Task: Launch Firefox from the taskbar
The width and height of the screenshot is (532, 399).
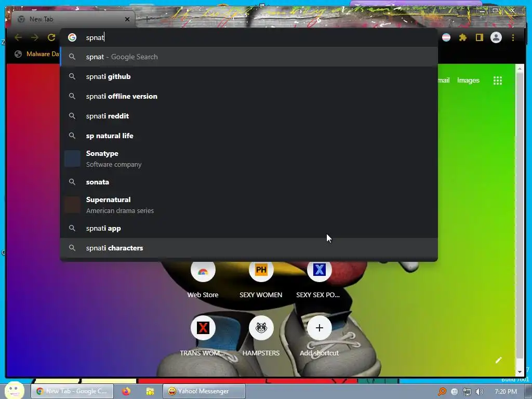Action: pyautogui.click(x=126, y=391)
